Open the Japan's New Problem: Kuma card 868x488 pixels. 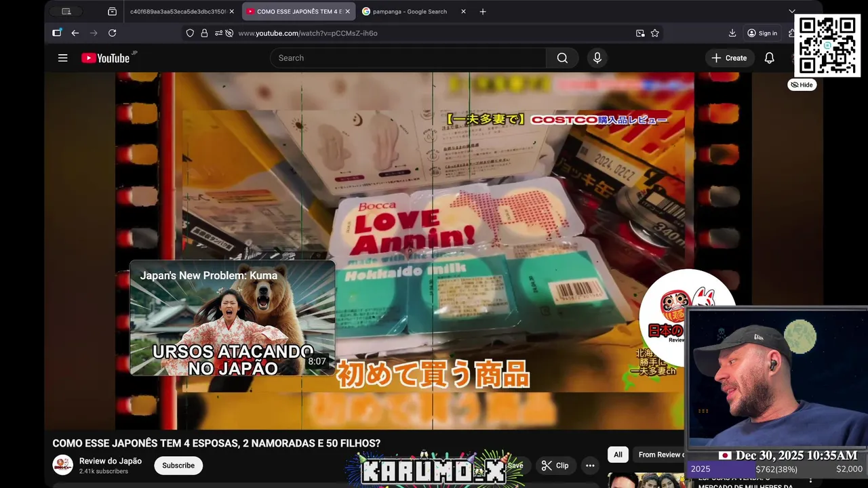pyautogui.click(x=233, y=318)
